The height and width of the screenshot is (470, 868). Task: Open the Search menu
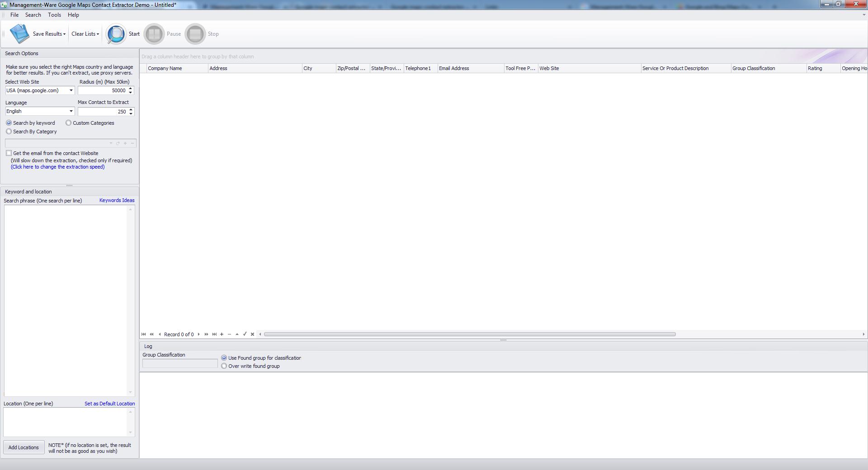click(x=33, y=15)
